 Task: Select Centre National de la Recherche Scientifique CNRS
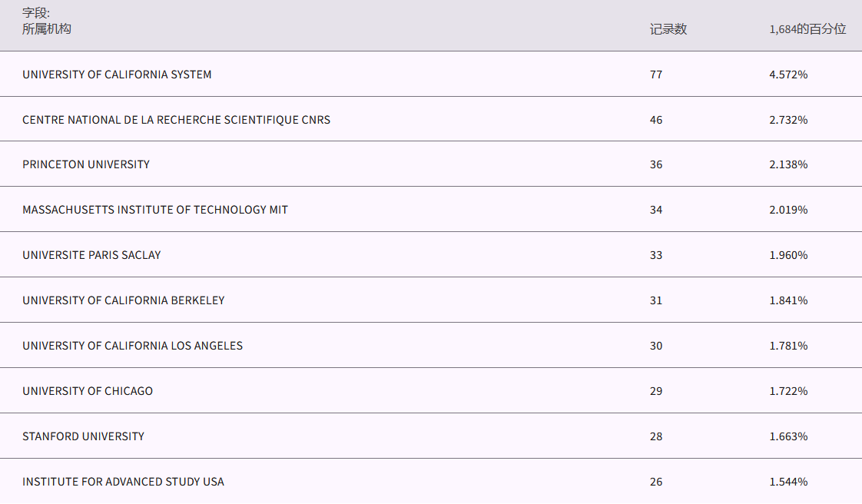(176, 120)
